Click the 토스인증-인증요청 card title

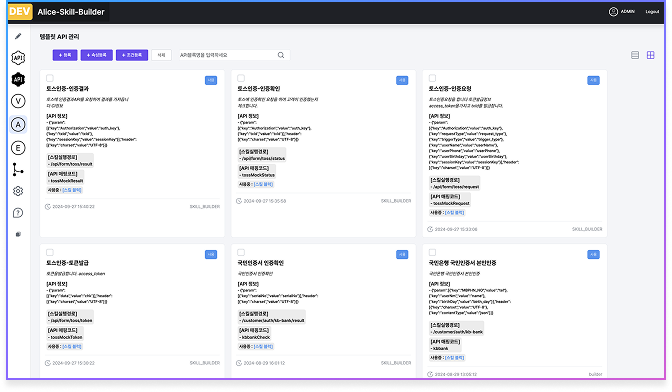450,89
